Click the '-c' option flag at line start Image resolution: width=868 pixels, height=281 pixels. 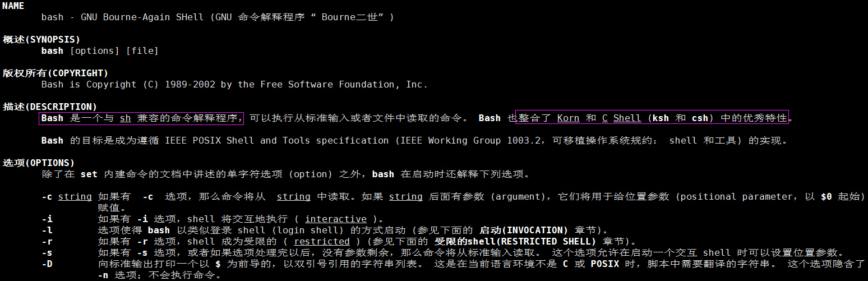tap(47, 196)
